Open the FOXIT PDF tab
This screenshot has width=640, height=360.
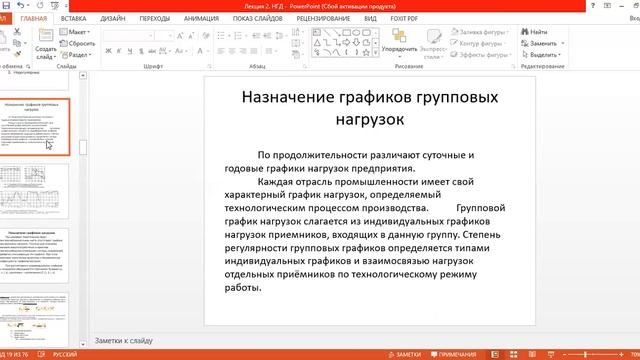coord(404,18)
